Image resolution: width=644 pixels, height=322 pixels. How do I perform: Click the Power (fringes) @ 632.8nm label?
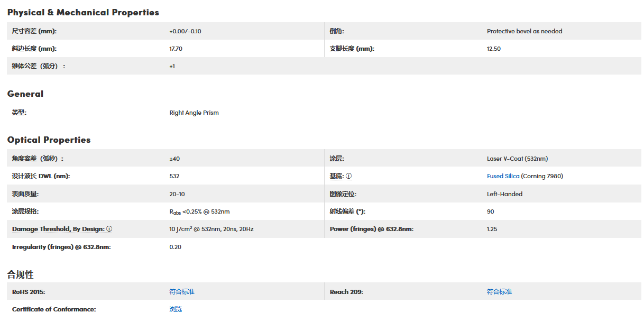coord(372,229)
